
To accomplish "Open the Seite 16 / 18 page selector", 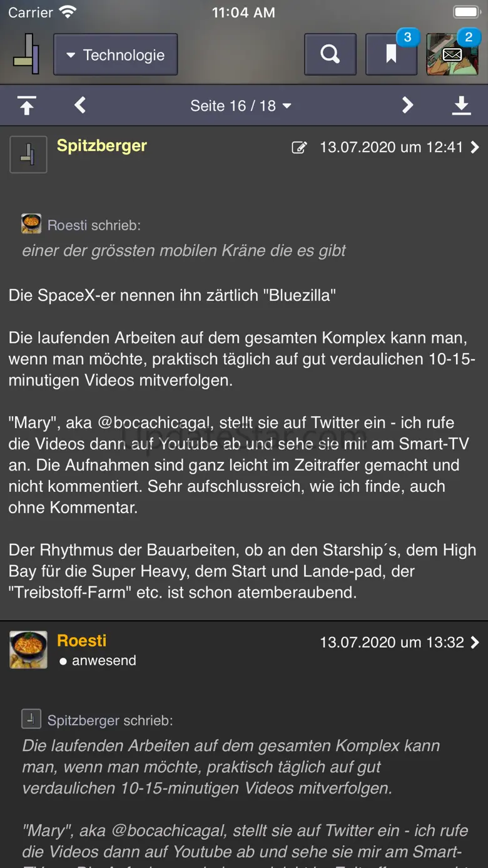I will [241, 106].
